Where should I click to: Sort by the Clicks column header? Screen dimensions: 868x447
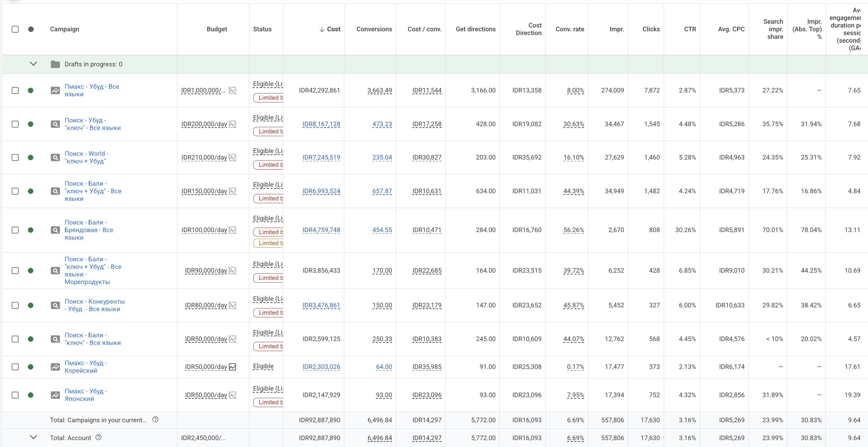(651, 29)
